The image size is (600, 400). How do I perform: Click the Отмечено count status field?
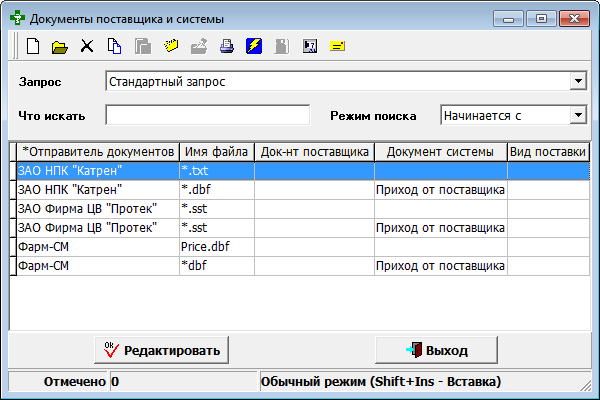[x=183, y=381]
